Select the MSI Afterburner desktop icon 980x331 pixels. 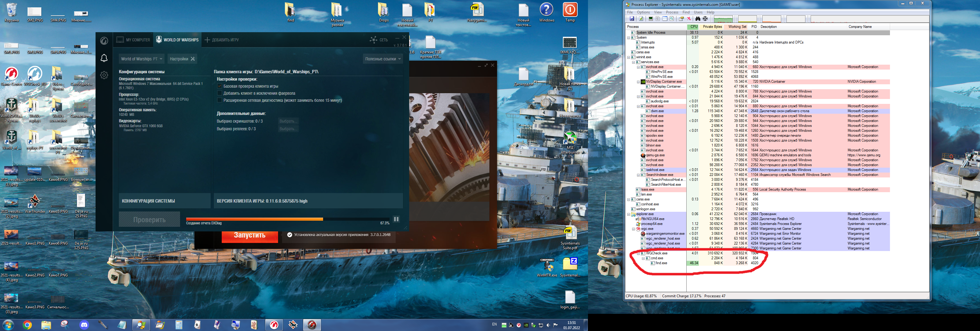pyautogui.click(x=570, y=143)
